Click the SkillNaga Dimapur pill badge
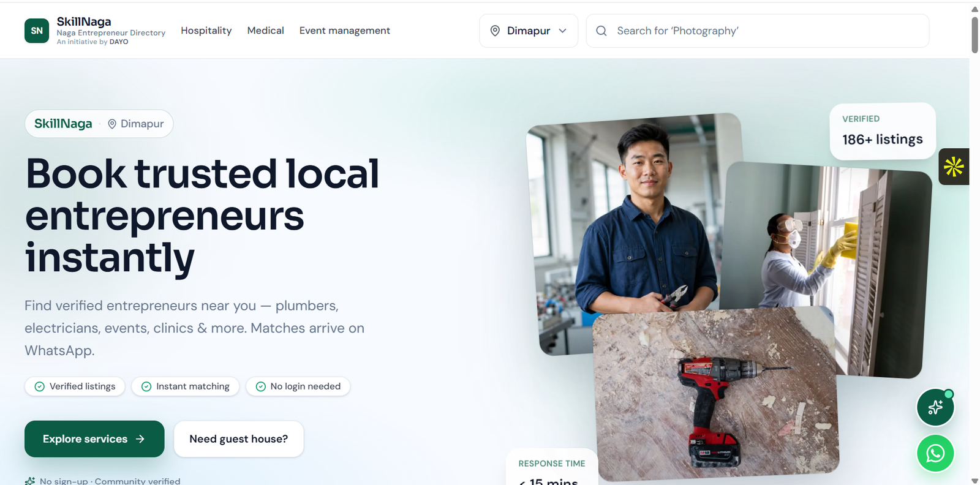Viewport: 980px width, 485px height. [x=99, y=124]
